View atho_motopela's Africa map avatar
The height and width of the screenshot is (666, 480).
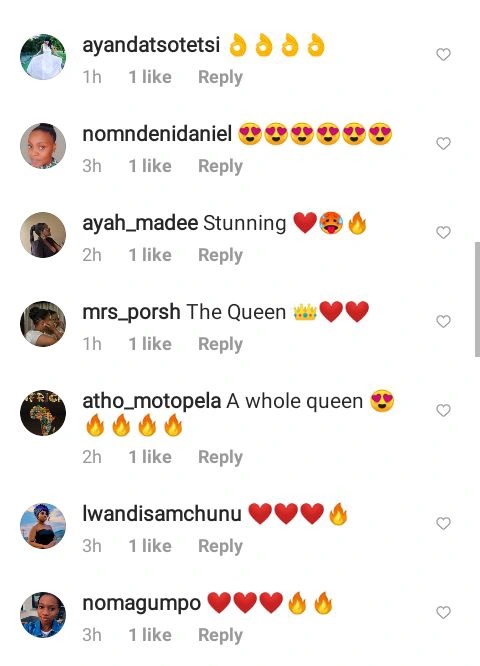coord(43,413)
